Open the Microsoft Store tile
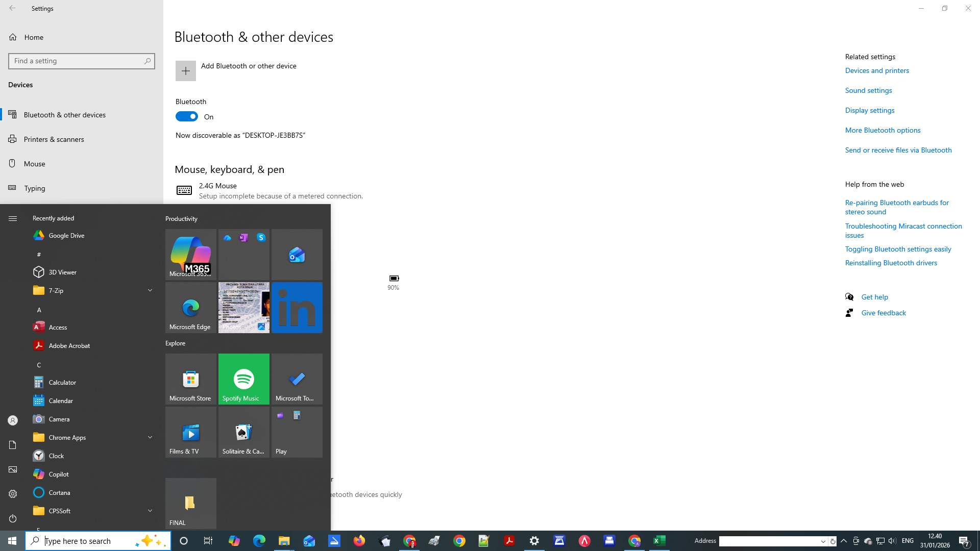The height and width of the screenshot is (551, 980). coord(190,379)
